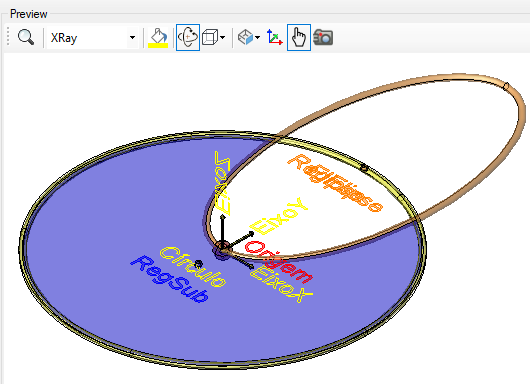Expand the shaded cube dropdown arrow

pyautogui.click(x=258, y=38)
